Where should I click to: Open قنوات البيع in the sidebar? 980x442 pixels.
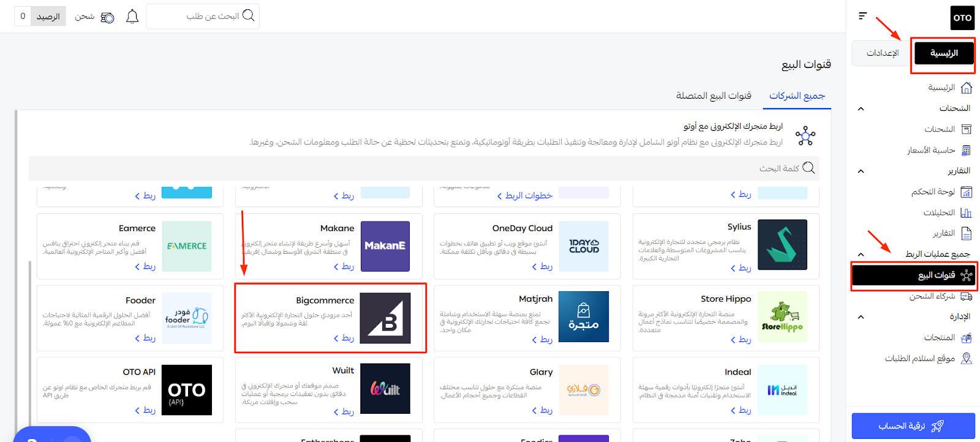click(914, 275)
